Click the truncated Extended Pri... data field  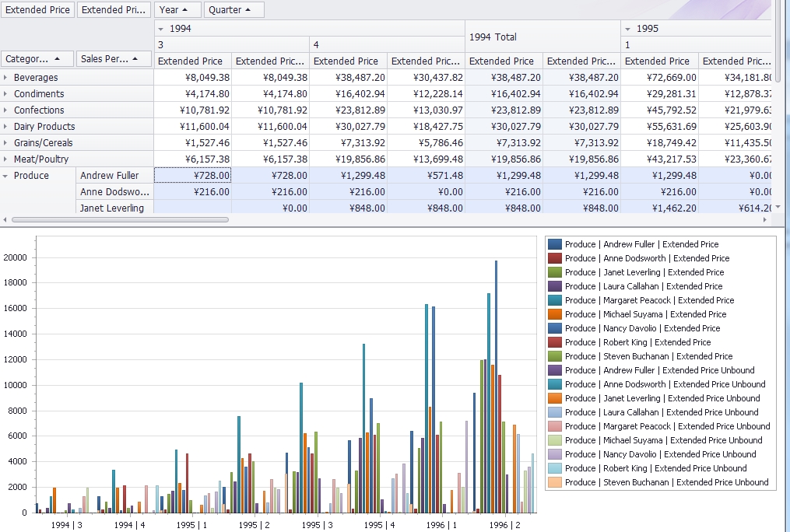tap(114, 9)
